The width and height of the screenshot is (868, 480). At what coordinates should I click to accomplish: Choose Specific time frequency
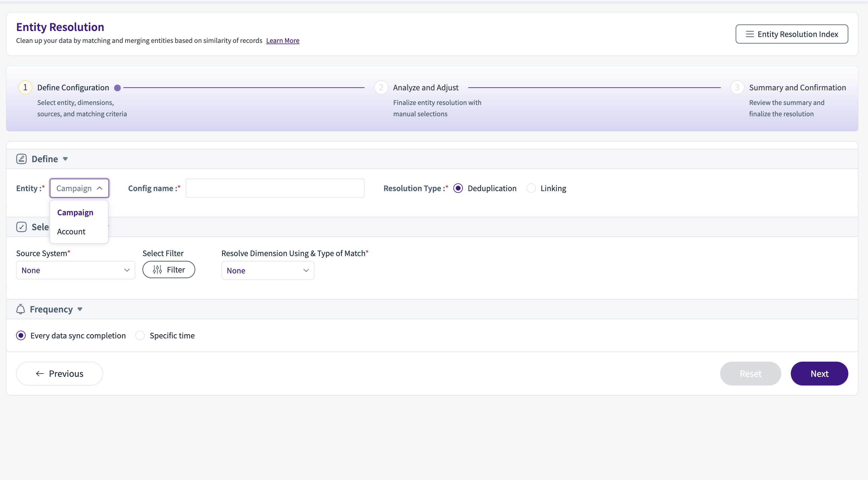click(x=140, y=335)
